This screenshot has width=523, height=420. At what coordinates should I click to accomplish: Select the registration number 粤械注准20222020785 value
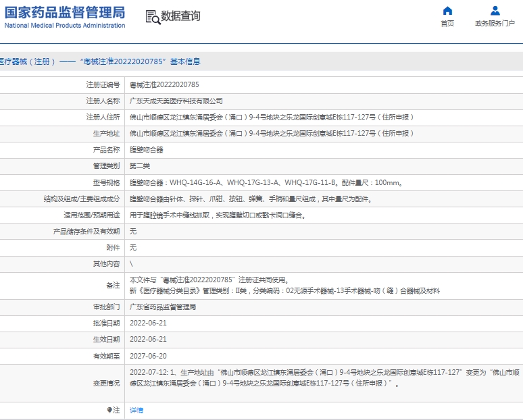(164, 84)
